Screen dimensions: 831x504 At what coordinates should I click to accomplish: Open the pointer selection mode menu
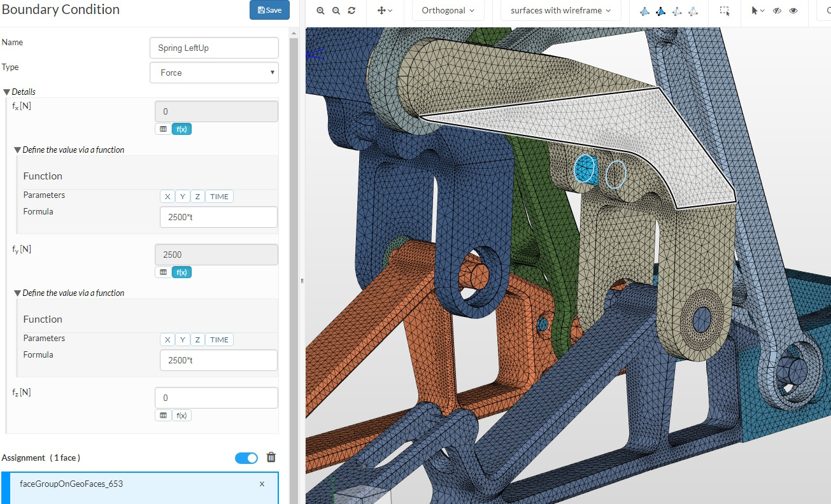click(757, 11)
